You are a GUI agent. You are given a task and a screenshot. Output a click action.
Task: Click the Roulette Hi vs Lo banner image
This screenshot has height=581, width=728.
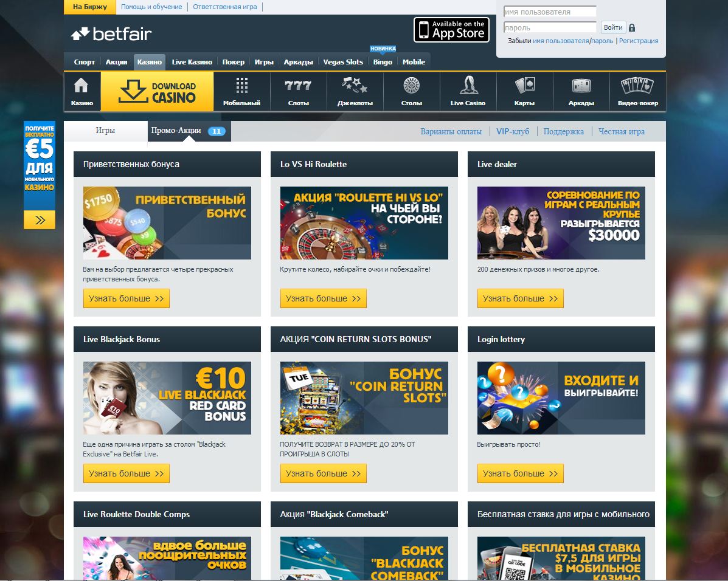pos(364,223)
